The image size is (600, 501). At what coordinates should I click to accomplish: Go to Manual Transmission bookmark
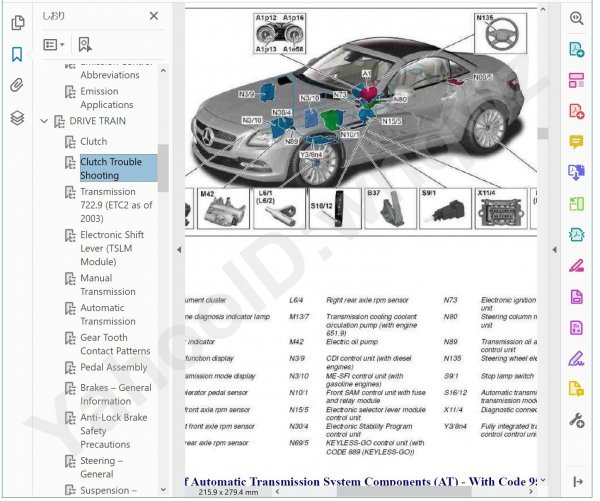(108, 285)
